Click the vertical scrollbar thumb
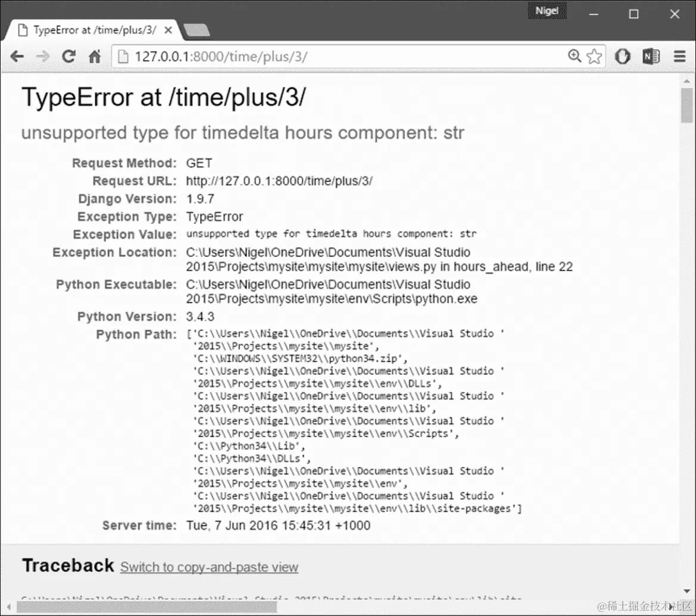This screenshot has height=616, width=696. tap(686, 105)
